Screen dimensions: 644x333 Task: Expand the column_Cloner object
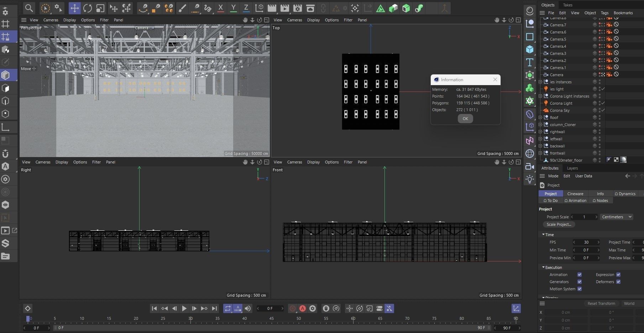540,125
